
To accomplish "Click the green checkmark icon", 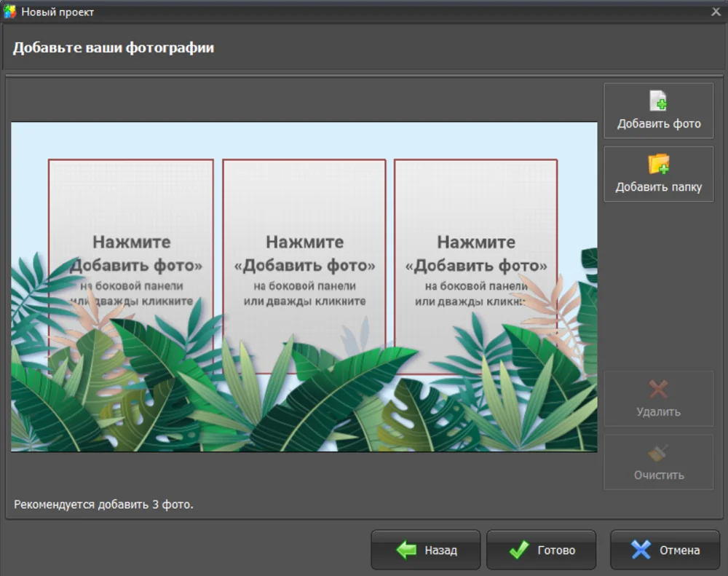I will click(519, 550).
